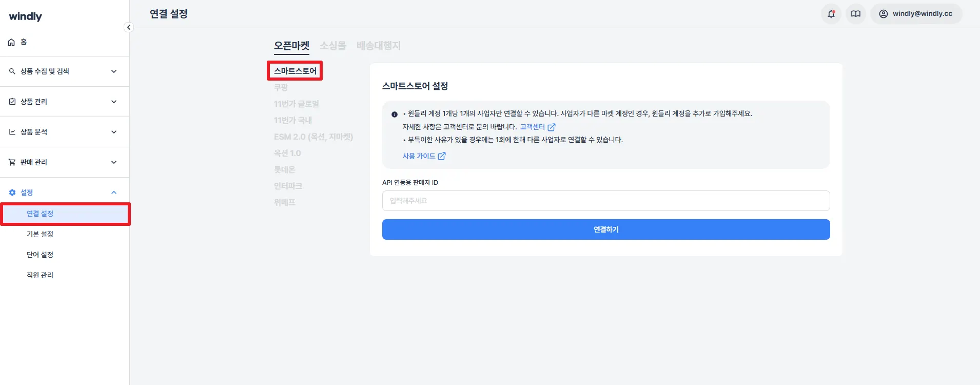Select ESM 2.0 (옥션, 지마켓) market
The width and height of the screenshot is (980, 385).
(x=313, y=137)
